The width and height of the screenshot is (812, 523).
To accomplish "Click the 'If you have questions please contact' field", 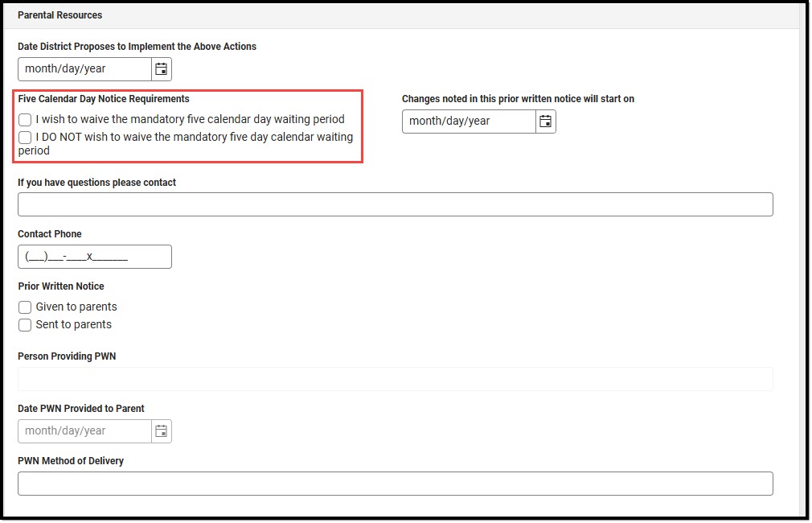I will pos(395,204).
